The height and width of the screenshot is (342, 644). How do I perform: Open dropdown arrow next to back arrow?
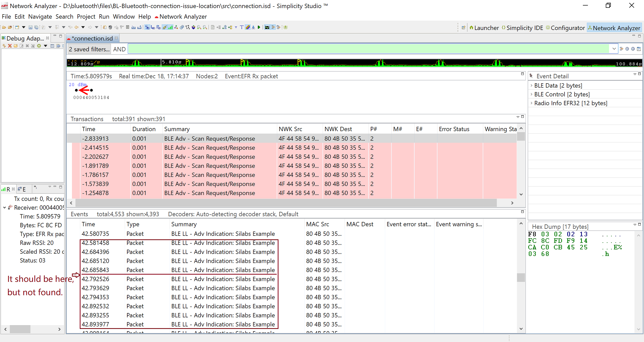pos(83,27)
